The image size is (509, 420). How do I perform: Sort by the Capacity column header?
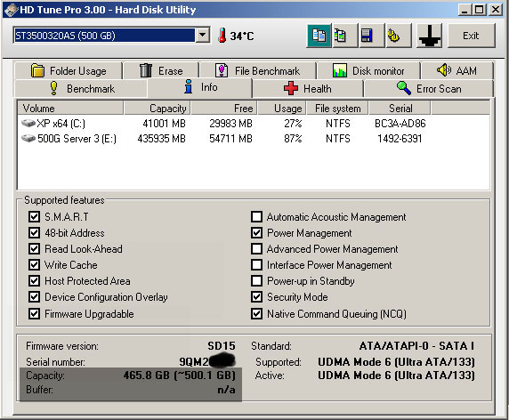tap(158, 108)
